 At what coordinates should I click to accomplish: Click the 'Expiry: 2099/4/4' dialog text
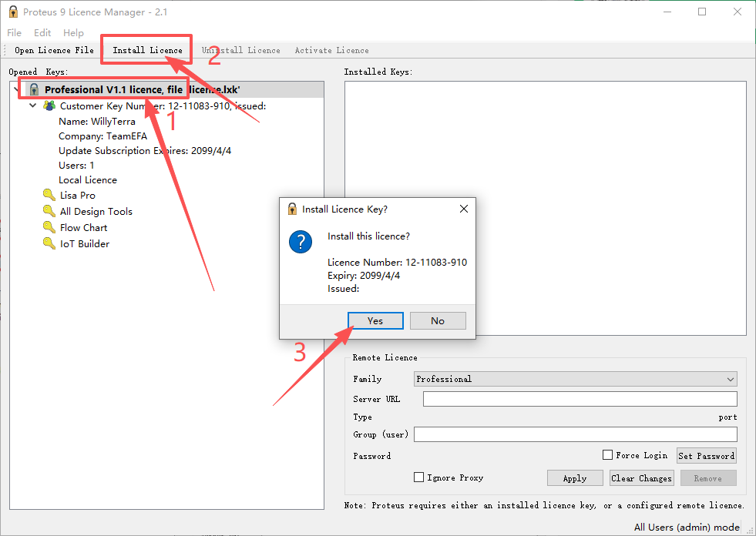[x=364, y=276]
